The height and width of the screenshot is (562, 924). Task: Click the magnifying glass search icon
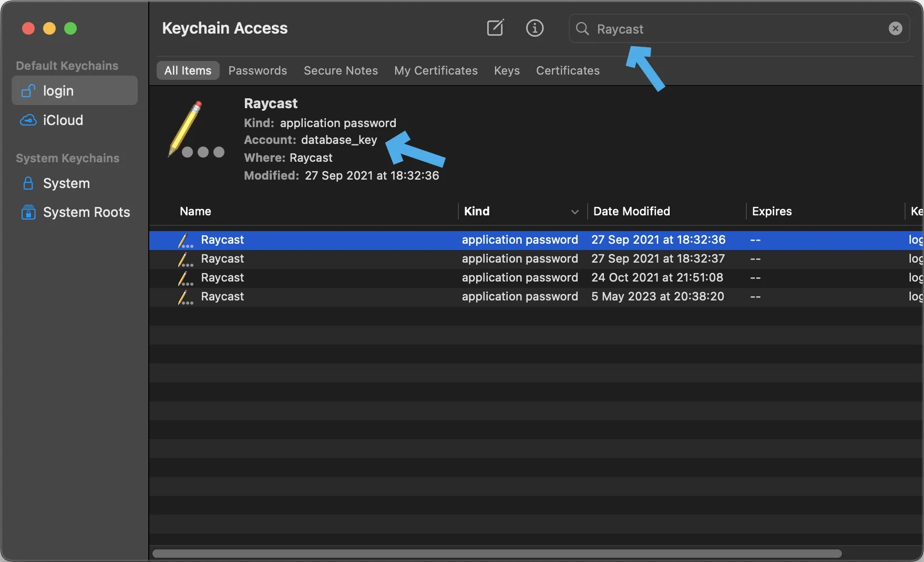582,28
